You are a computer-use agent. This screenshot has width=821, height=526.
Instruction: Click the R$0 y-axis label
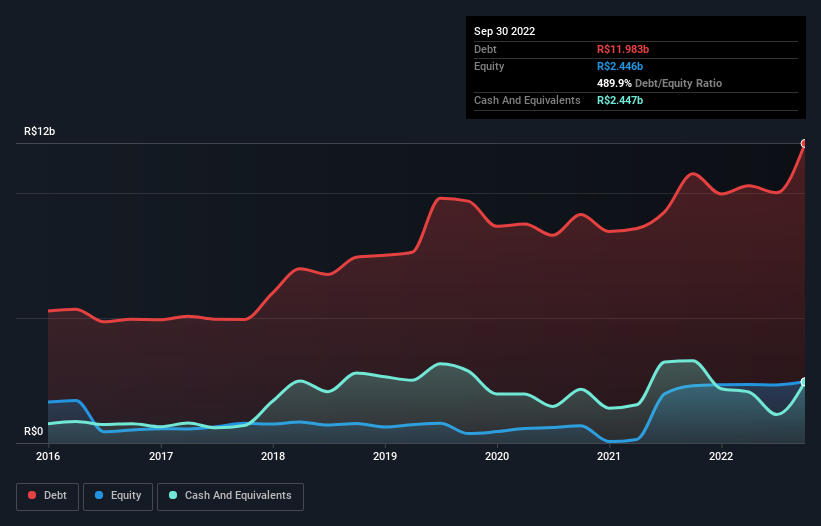34,431
